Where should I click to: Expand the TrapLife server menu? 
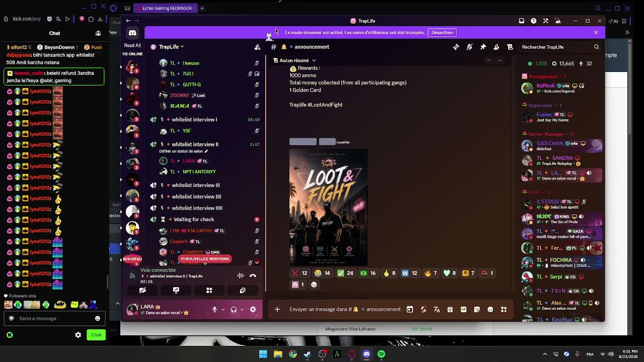pos(172,47)
